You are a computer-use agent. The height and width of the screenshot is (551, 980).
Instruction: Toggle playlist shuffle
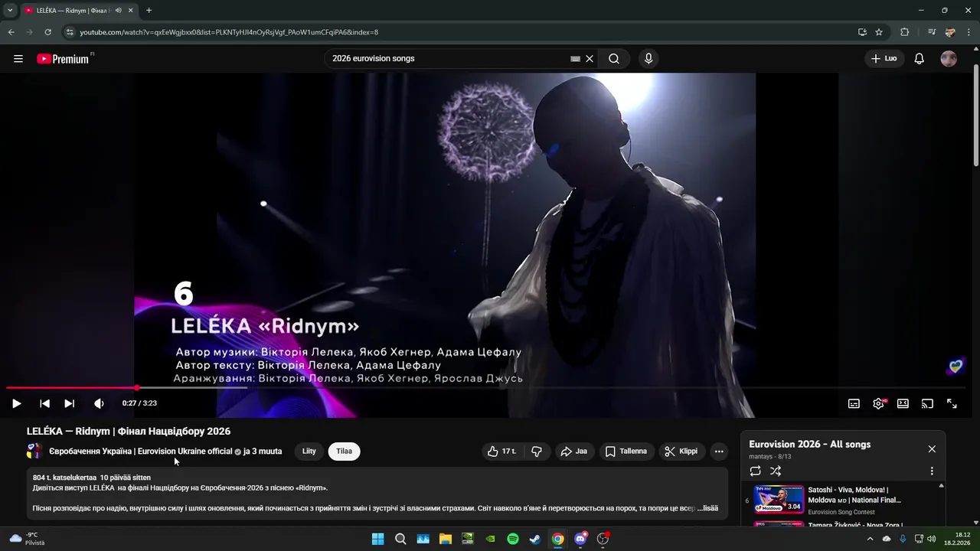[776, 471]
